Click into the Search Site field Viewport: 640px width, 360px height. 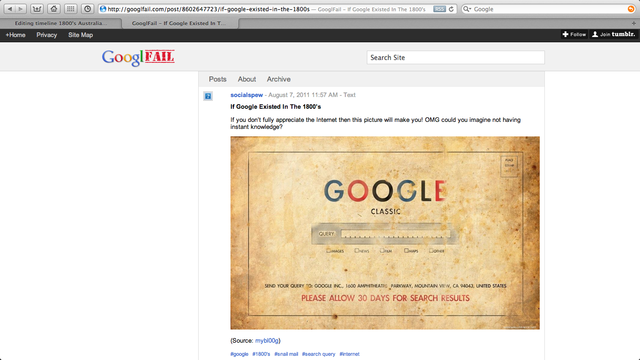456,58
